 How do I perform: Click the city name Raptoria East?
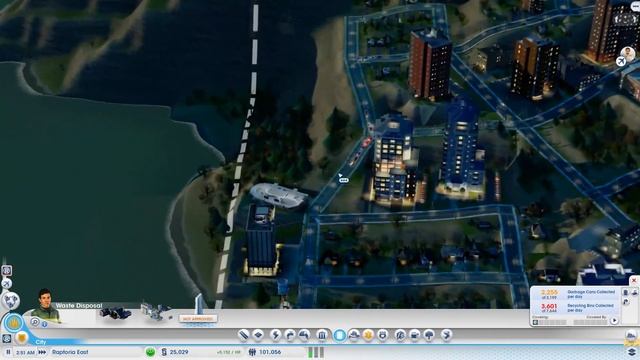tap(70, 352)
